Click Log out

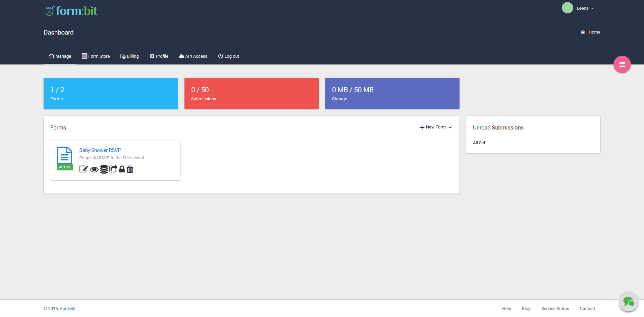pos(229,56)
